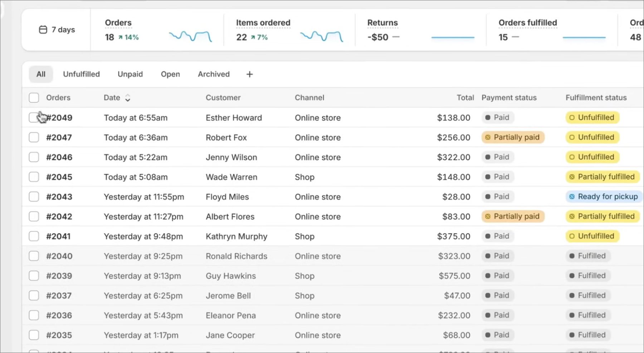This screenshot has height=353, width=644.
Task: Click the Ready for pickup status badge
Action: (604, 197)
